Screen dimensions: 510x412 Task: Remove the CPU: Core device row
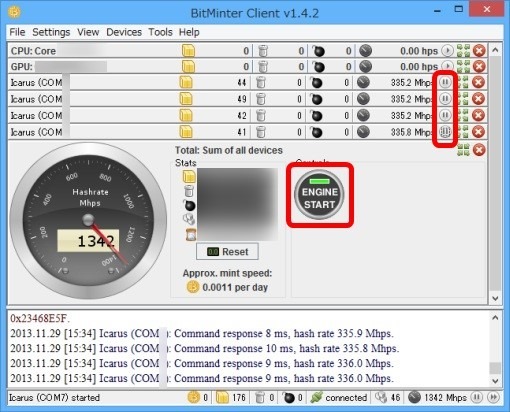[x=479, y=51]
